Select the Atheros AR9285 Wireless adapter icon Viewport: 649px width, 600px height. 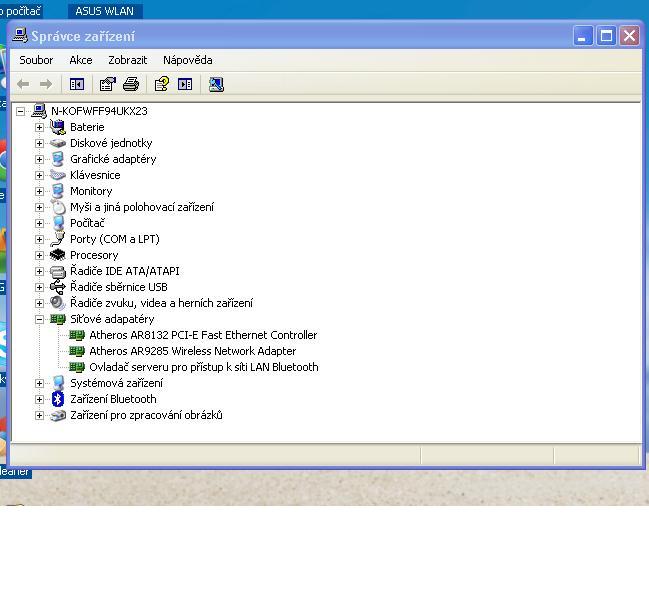[x=77, y=351]
